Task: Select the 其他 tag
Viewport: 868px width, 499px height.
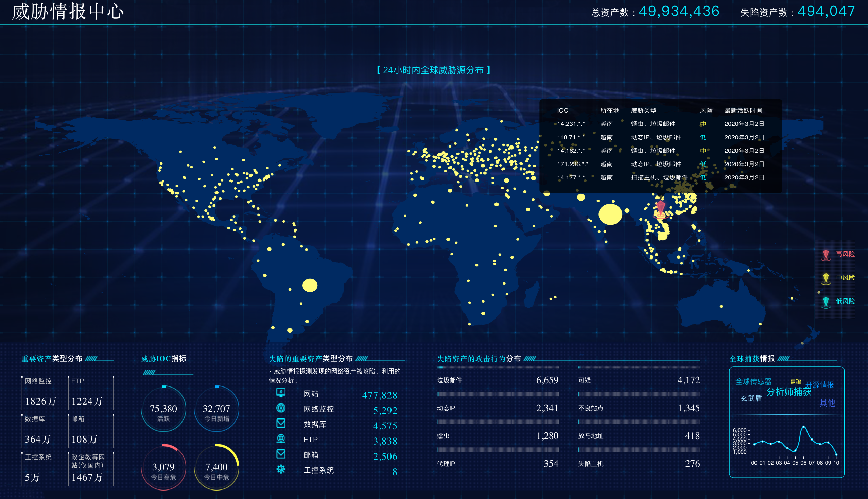Action: [x=827, y=403]
